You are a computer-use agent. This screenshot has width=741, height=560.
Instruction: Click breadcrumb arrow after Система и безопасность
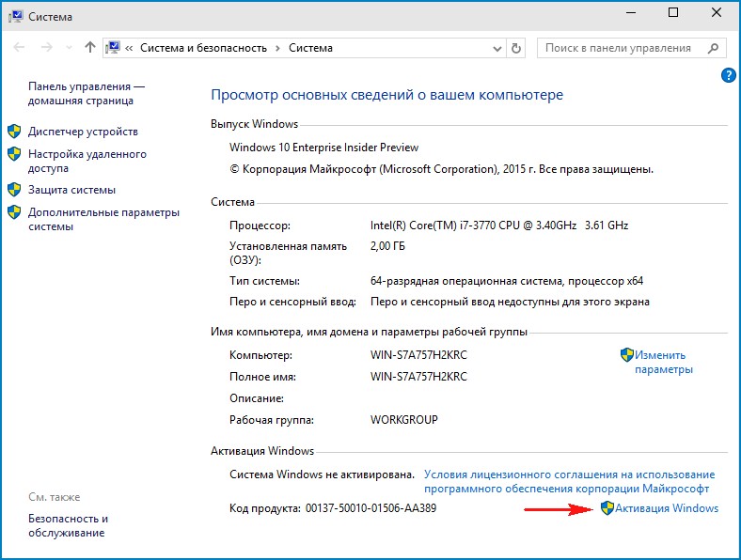click(278, 48)
